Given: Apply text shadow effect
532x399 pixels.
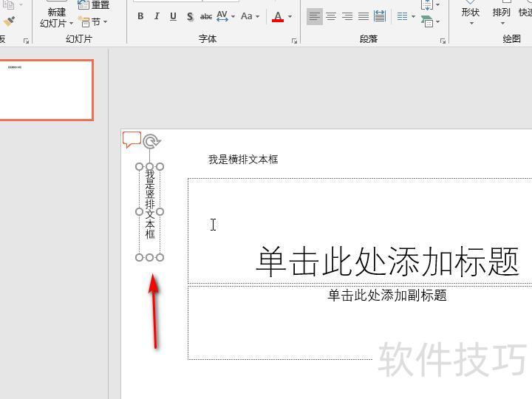Looking at the screenshot, I should tap(190, 16).
